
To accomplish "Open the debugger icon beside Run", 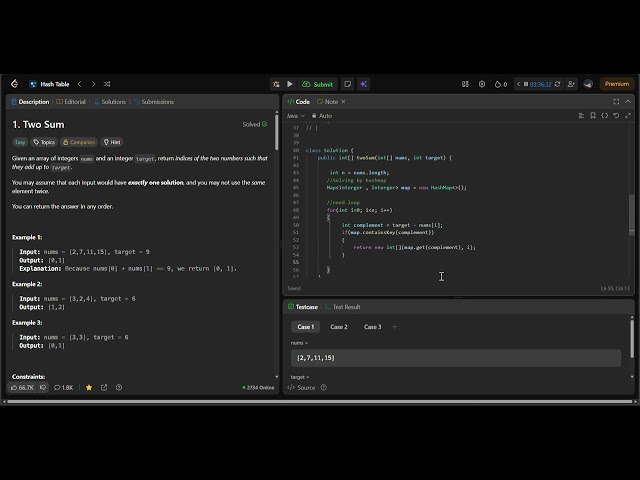I will (x=276, y=84).
